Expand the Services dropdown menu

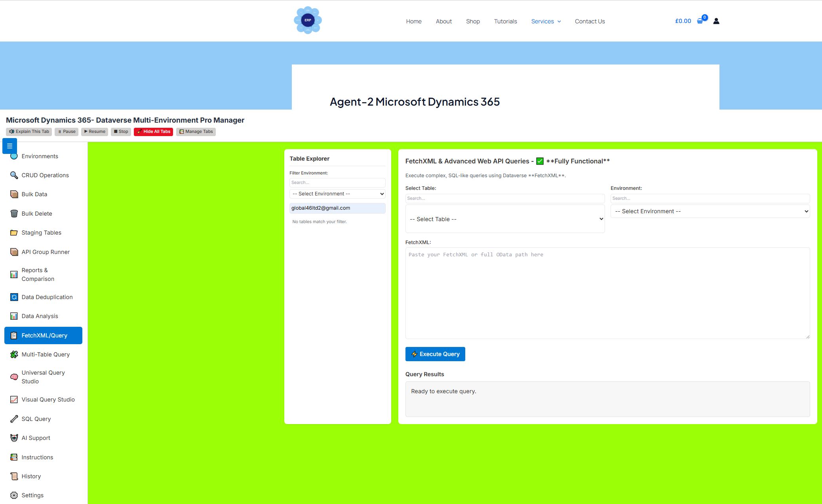click(546, 21)
